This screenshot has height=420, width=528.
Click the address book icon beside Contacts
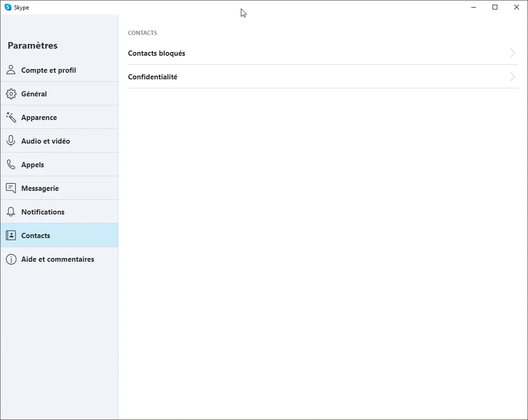point(11,235)
